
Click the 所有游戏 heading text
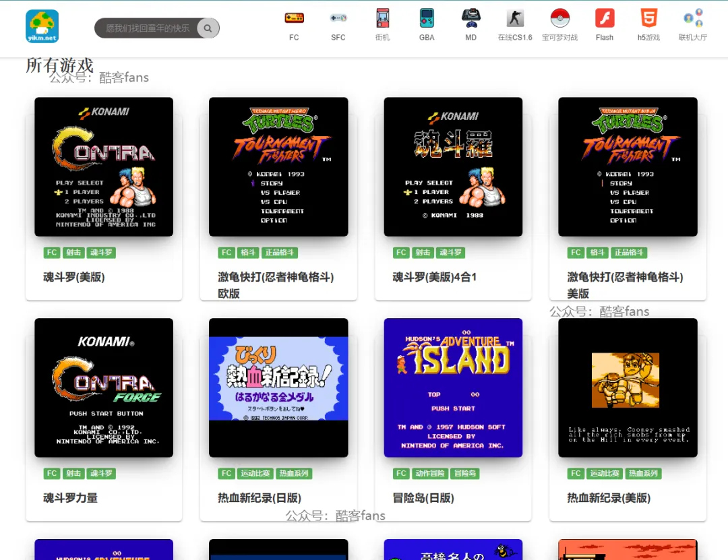[60, 65]
